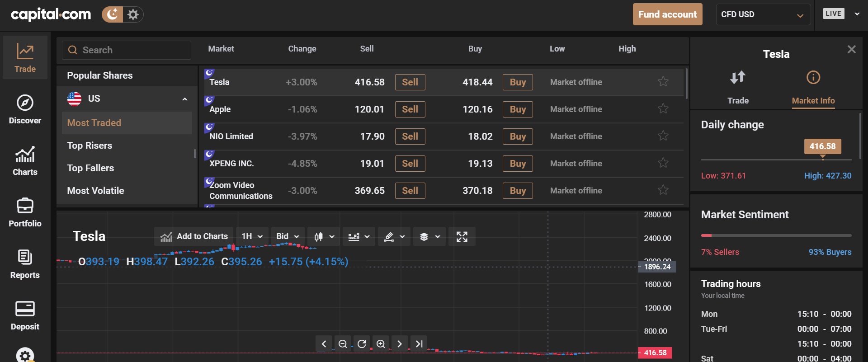Image resolution: width=868 pixels, height=362 pixels.
Task: Zoom in on chart
Action: (381, 344)
